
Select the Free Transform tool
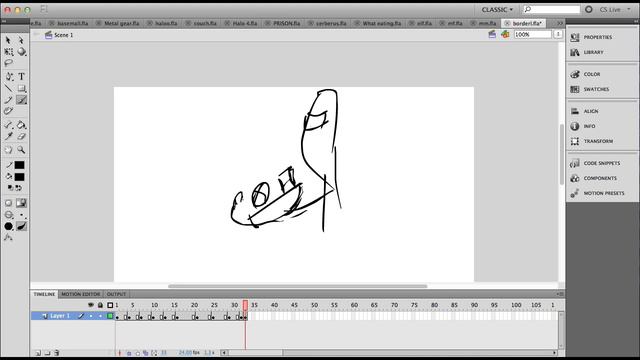point(8,52)
